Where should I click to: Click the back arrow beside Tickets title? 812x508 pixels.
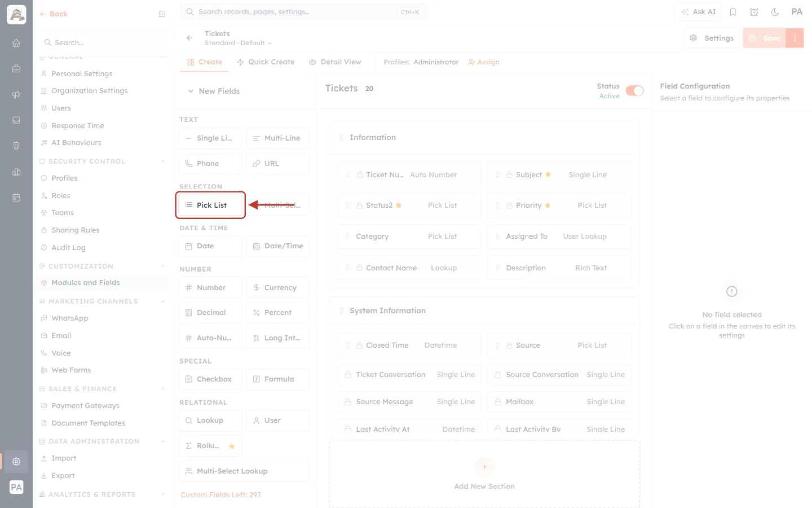click(x=189, y=38)
